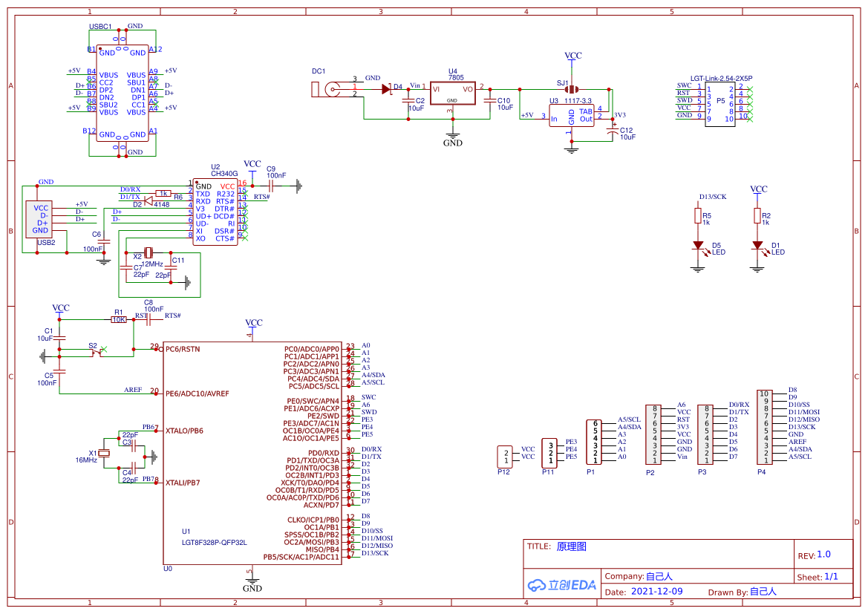Click the C8 100nF capacitor symbol
The image size is (868, 614).
tap(149, 319)
